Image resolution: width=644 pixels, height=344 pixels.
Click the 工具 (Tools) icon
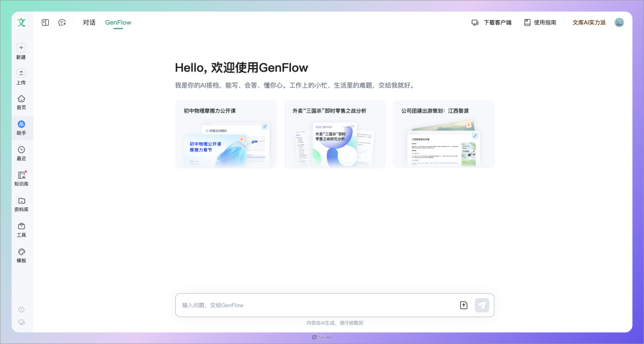21,227
